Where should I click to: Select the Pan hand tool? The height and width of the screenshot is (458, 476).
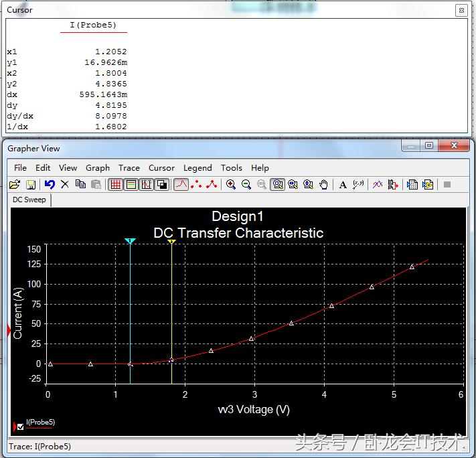(324, 185)
